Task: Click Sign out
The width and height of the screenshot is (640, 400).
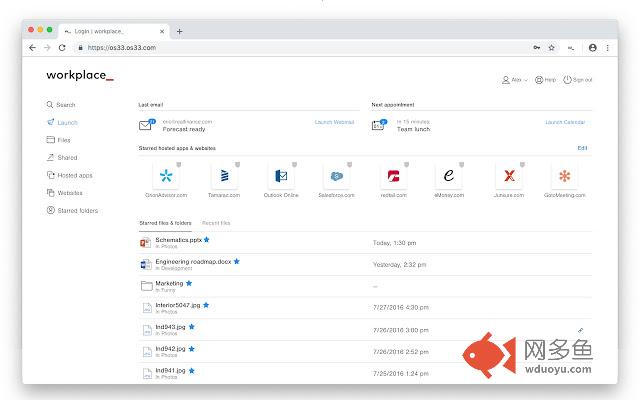Action: point(578,80)
